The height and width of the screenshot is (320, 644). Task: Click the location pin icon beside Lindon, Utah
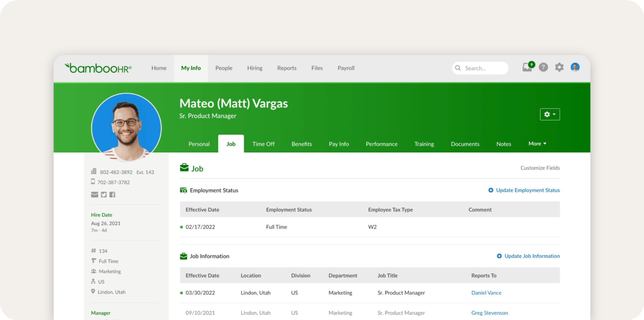pyautogui.click(x=93, y=291)
